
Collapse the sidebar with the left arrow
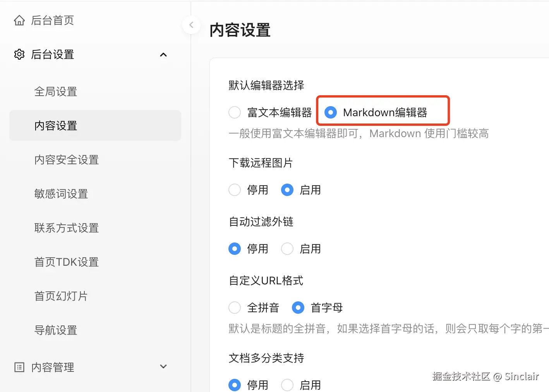click(x=191, y=25)
